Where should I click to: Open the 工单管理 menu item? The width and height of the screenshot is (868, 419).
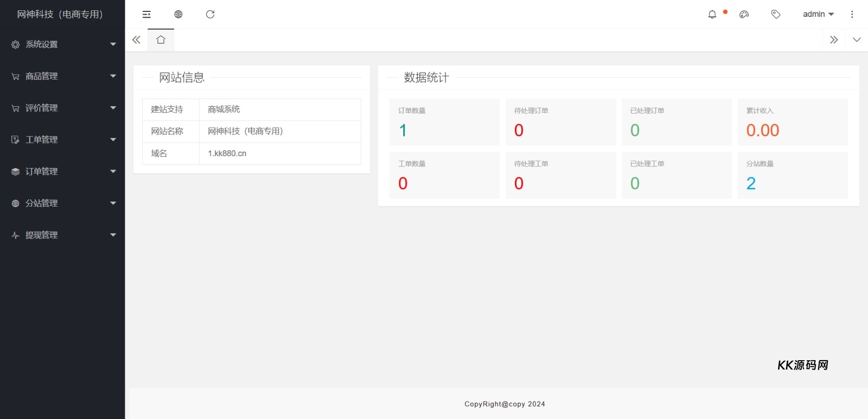[62, 140]
